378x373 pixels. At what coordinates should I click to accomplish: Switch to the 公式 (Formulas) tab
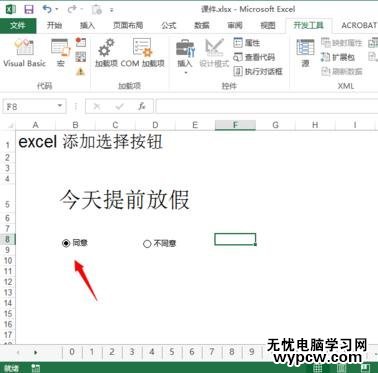[x=168, y=25]
